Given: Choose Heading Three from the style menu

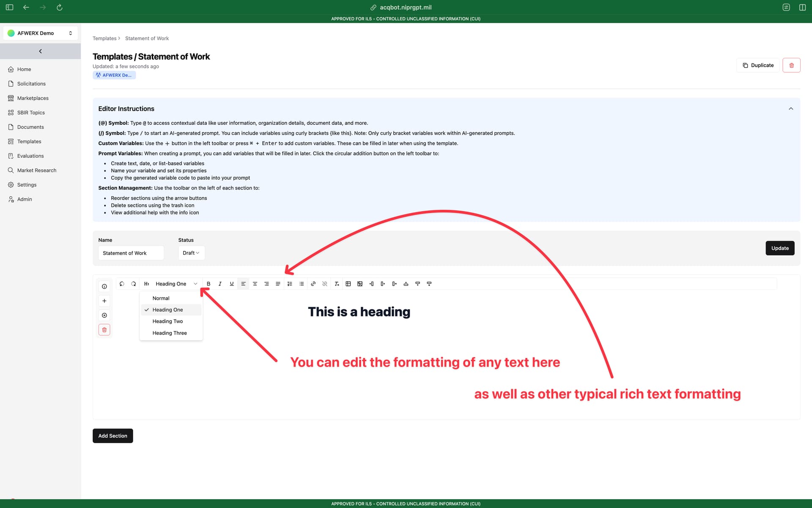Looking at the screenshot, I should (171, 333).
